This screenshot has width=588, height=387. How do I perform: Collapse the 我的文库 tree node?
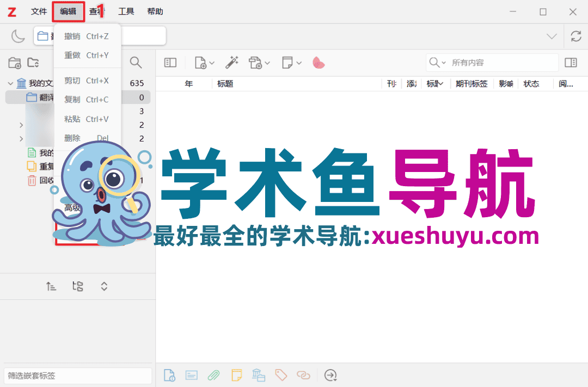point(10,82)
